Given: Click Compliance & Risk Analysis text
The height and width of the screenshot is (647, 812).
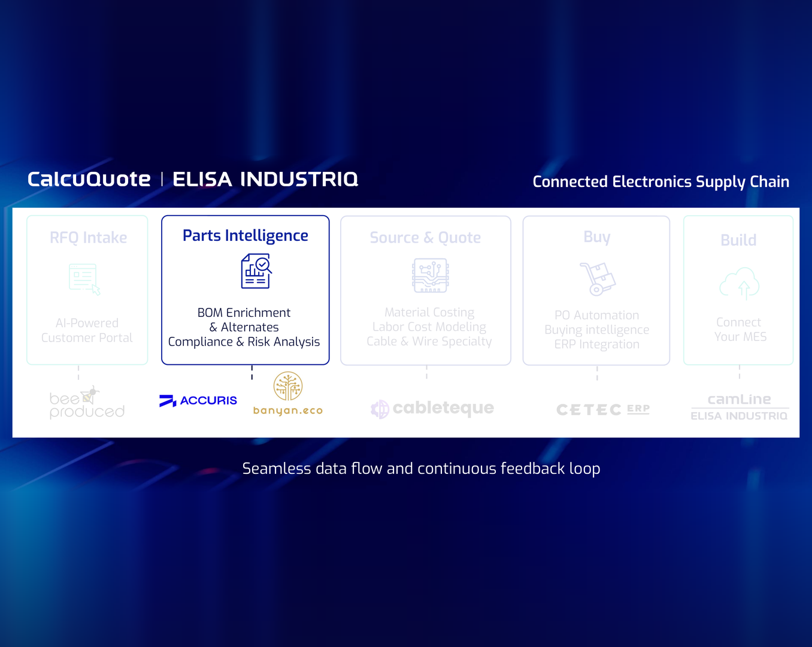Looking at the screenshot, I should pos(244,342).
